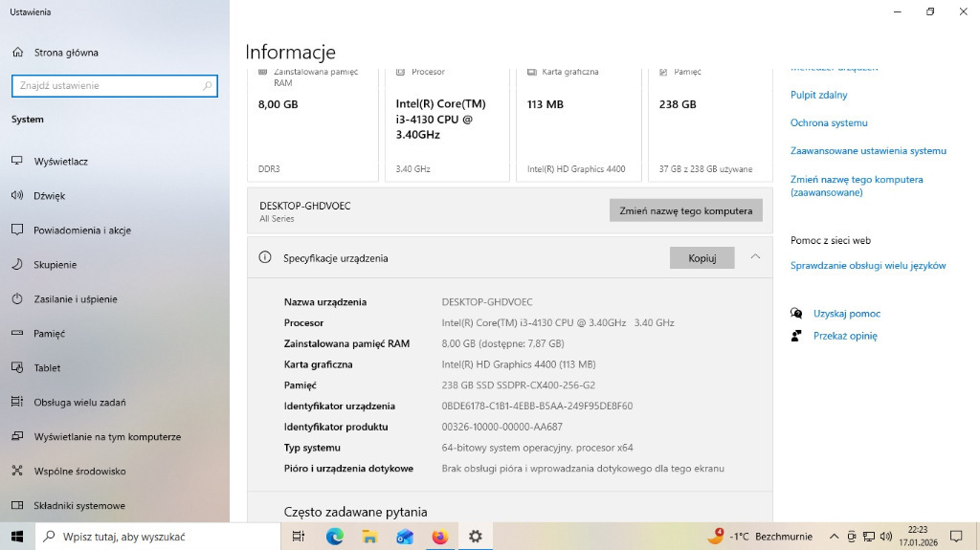980x550 pixels.
Task: Focus the Znajdź ustawienie search field
Action: tap(115, 86)
